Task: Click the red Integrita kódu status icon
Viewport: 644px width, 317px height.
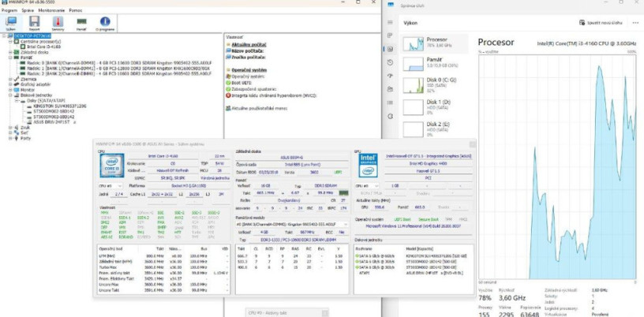Action: tap(228, 95)
